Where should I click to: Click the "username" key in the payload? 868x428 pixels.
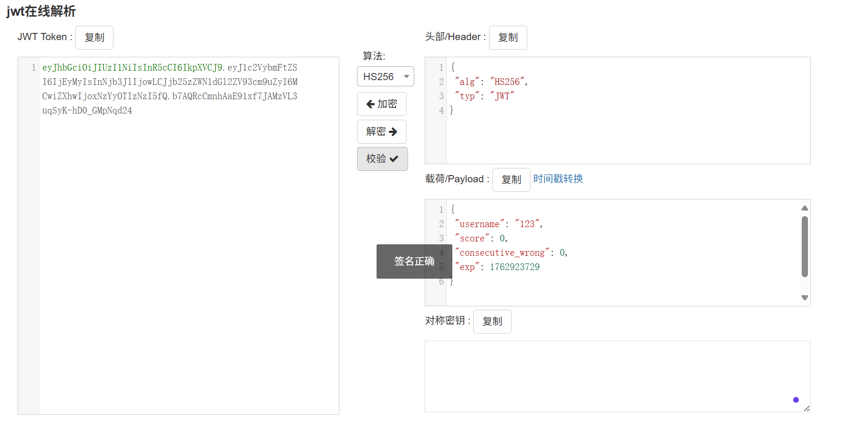coord(480,224)
